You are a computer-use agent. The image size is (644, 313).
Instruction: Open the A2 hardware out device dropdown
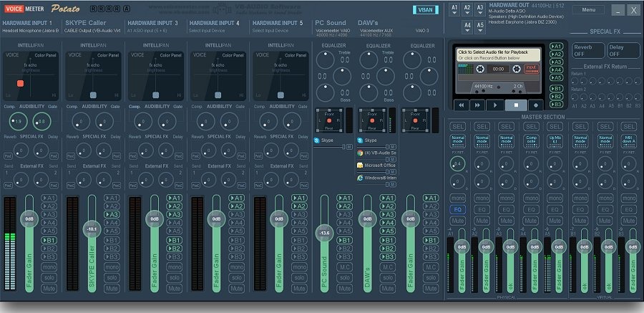467,10
